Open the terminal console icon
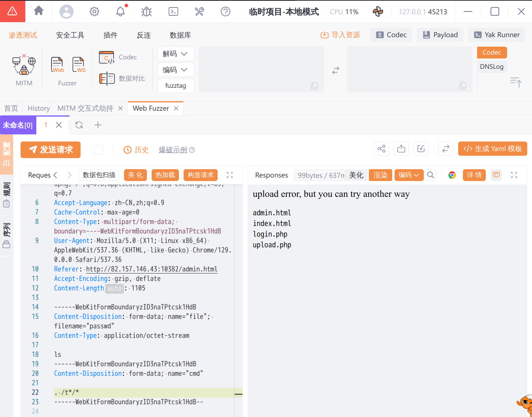 click(x=173, y=11)
